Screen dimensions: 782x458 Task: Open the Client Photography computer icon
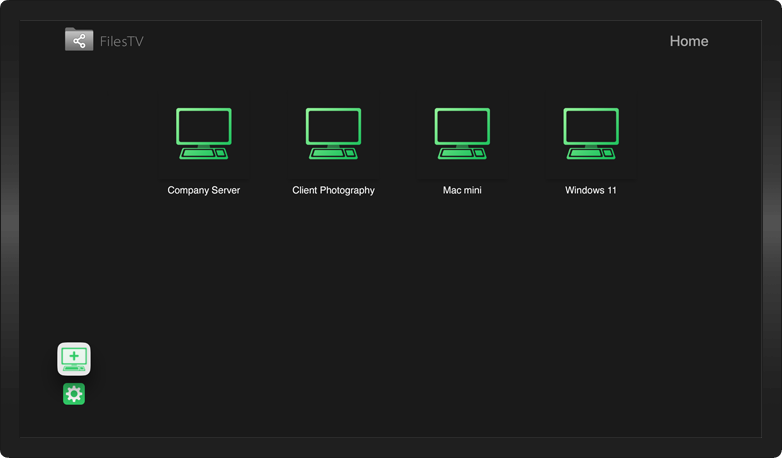(x=333, y=134)
